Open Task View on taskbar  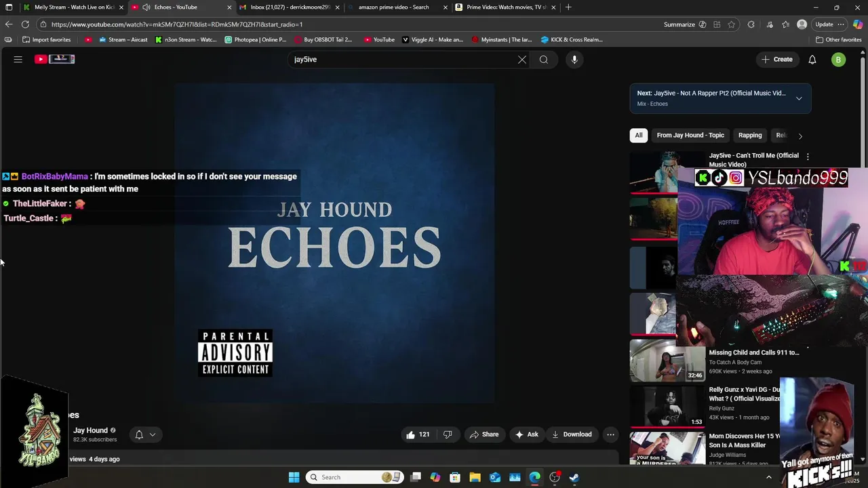416,477
